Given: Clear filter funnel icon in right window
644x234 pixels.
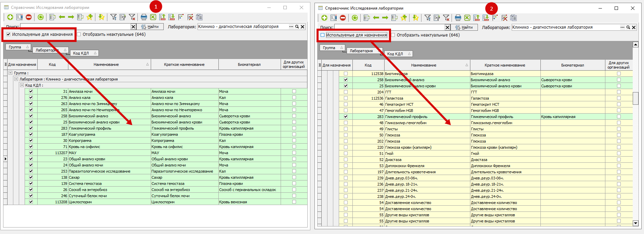Looking at the screenshot, I should click(446, 18).
